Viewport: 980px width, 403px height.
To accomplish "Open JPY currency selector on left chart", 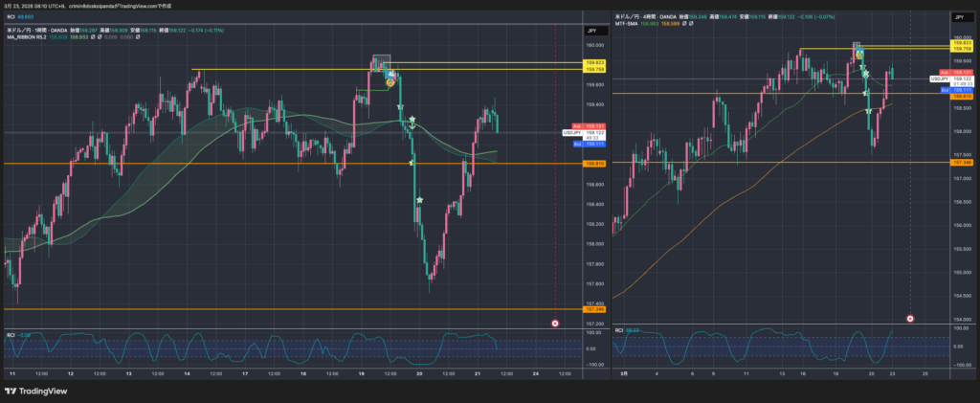I will coord(591,32).
